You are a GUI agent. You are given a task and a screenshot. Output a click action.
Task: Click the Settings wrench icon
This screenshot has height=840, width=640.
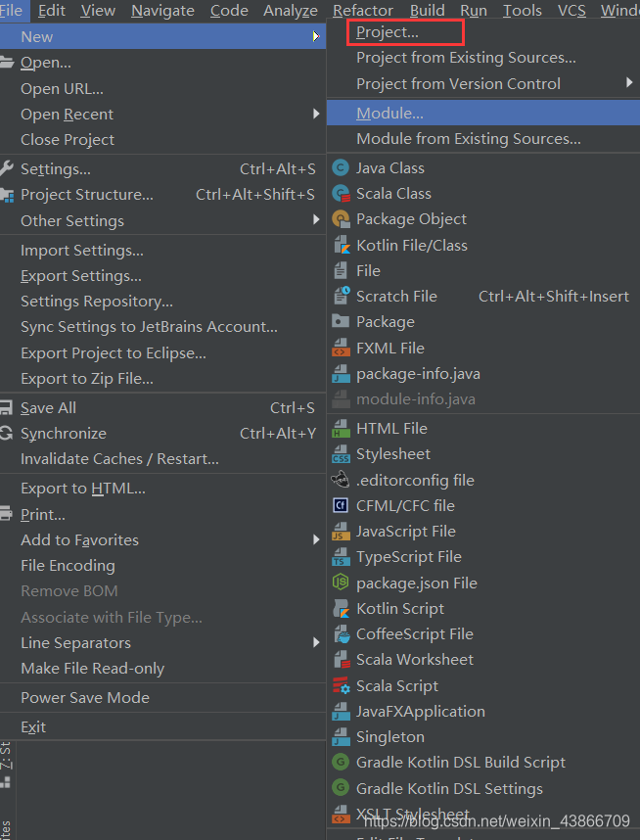pyautogui.click(x=7, y=168)
